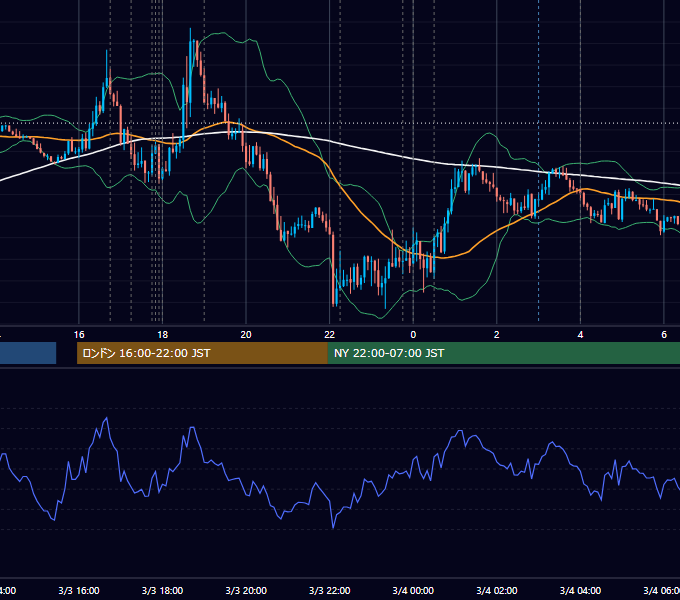This screenshot has height=600, width=680.
Task: Click the upper axis hour label 18
Action: [x=163, y=335]
